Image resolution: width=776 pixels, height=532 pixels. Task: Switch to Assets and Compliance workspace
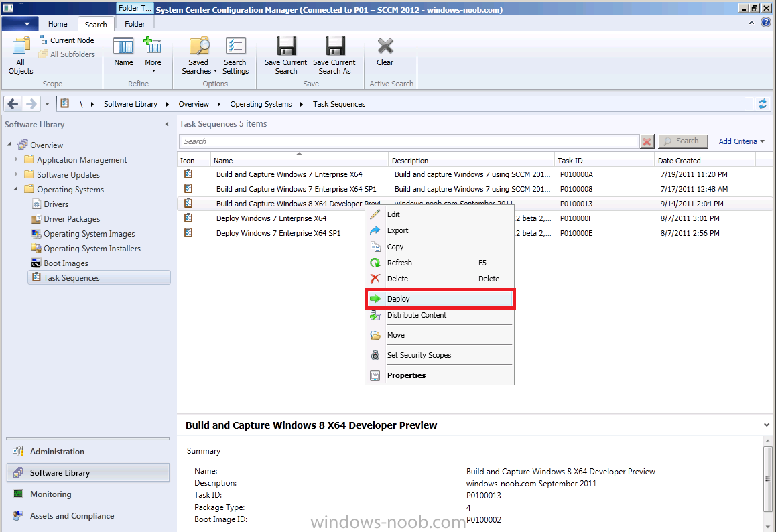tap(88, 516)
